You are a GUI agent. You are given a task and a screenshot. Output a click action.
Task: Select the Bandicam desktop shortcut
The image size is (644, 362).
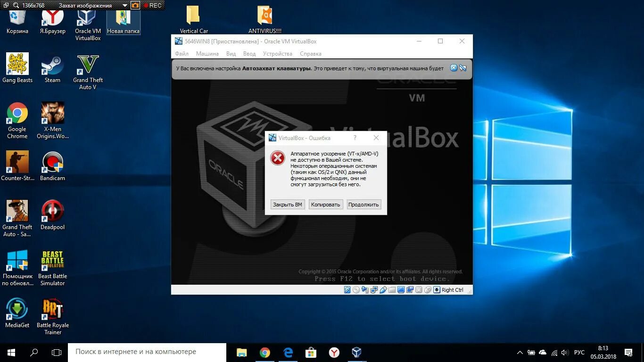53,166
